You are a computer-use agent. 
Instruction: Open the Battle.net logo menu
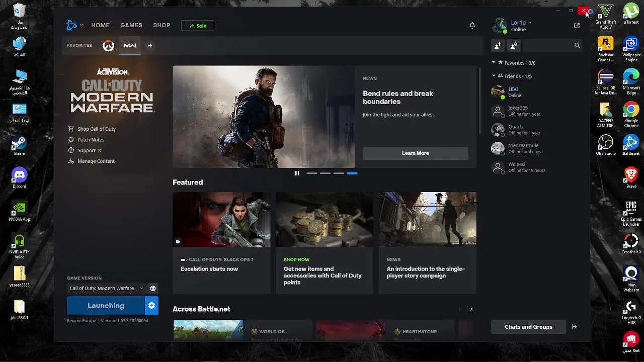pos(71,25)
